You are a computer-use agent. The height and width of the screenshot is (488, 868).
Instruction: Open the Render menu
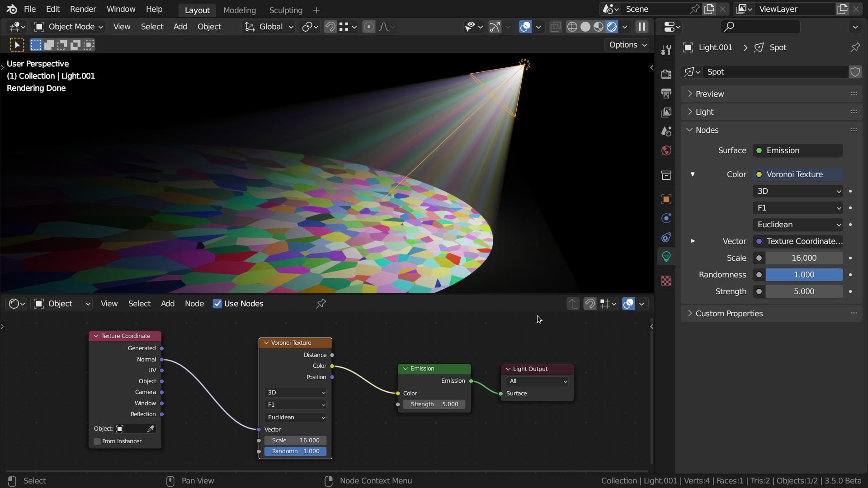tap(83, 9)
